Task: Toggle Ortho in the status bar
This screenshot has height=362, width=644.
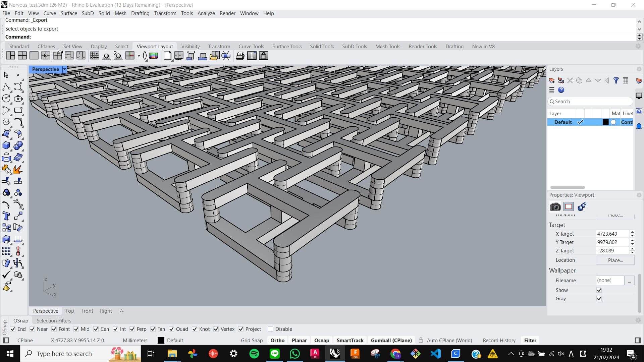Action: [x=277, y=341]
